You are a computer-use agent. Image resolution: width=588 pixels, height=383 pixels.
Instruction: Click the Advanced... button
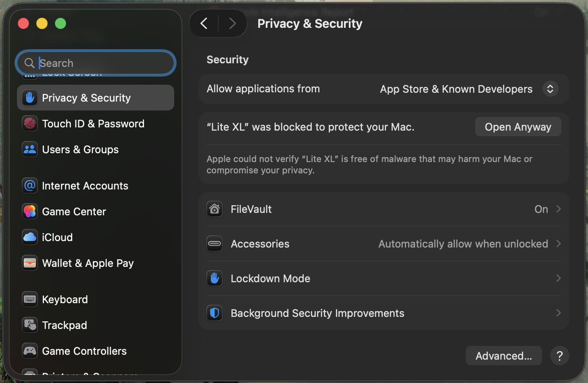pyautogui.click(x=504, y=356)
